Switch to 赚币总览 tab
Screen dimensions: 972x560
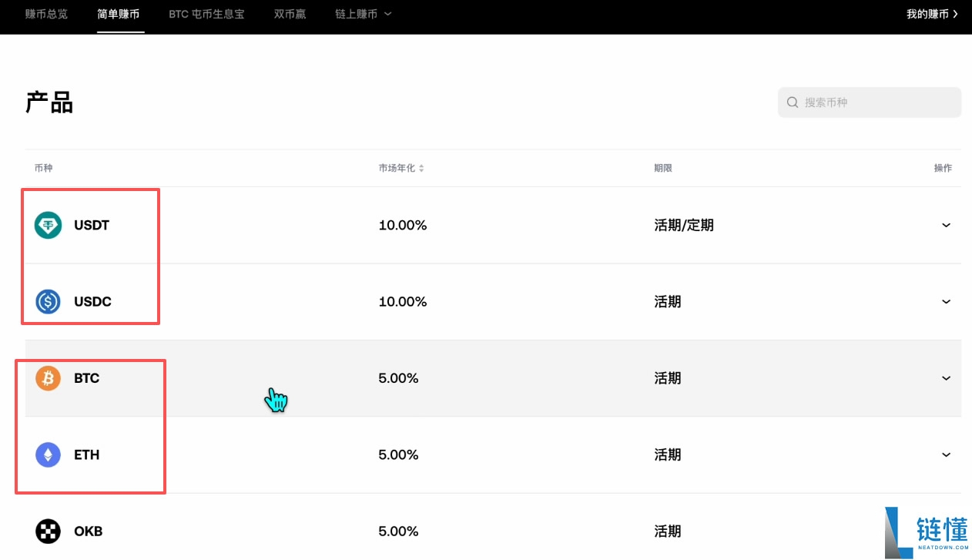(x=46, y=14)
